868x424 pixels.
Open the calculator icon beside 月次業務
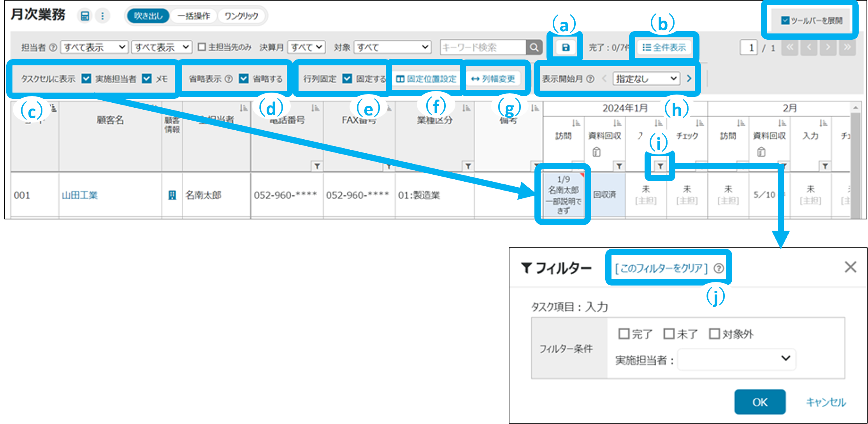84,16
